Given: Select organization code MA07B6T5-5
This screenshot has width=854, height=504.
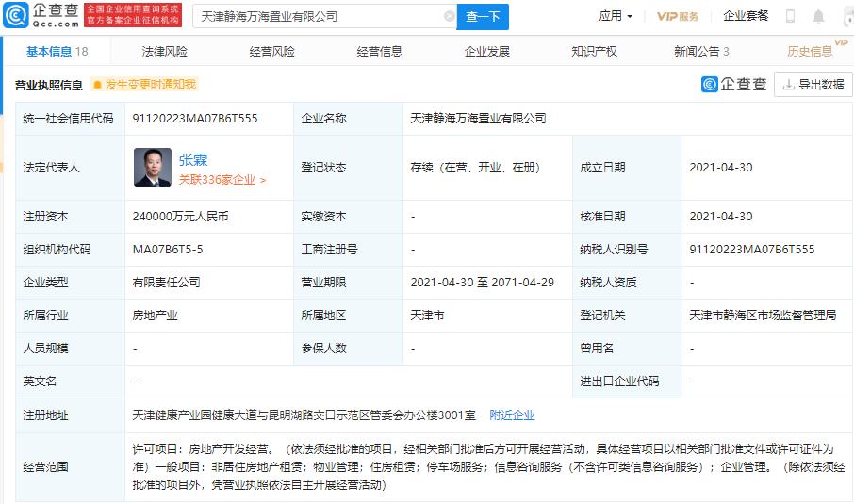Looking at the screenshot, I should coord(168,250).
